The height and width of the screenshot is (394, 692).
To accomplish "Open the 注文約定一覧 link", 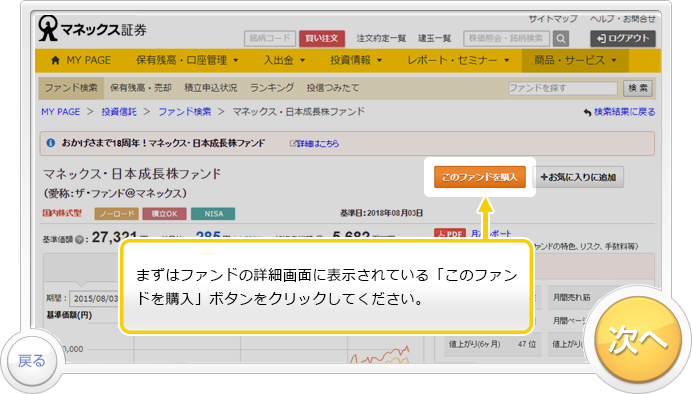I will pyautogui.click(x=381, y=38).
